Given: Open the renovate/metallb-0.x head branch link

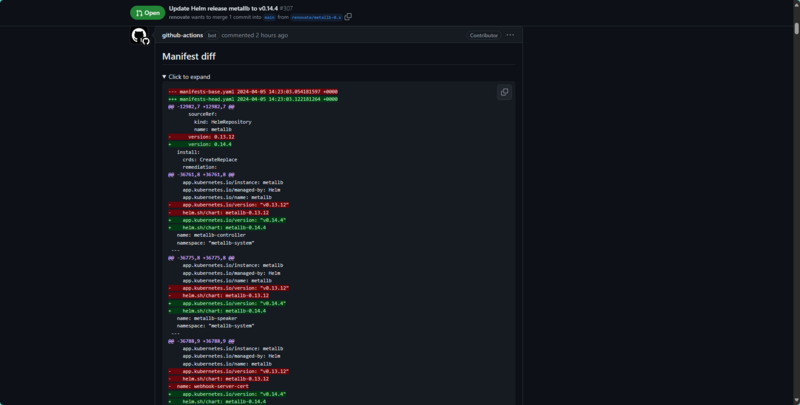Looking at the screenshot, I should tap(316, 17).
